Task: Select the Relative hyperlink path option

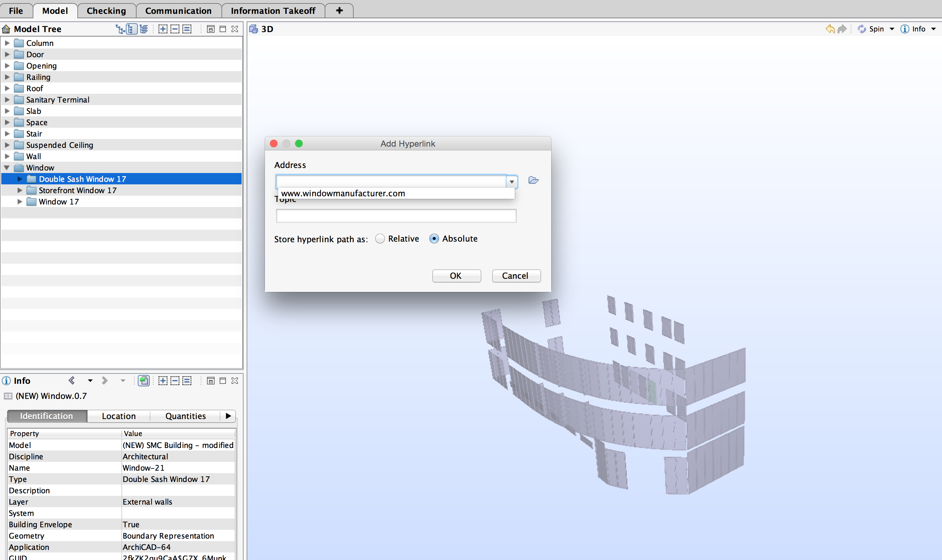Action: coord(380,238)
